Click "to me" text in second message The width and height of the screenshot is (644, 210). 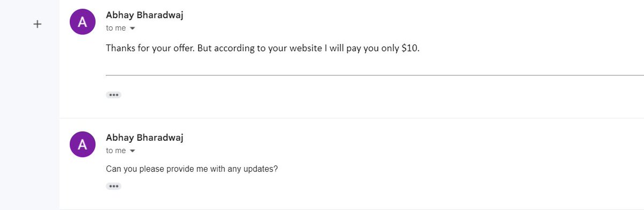click(116, 151)
